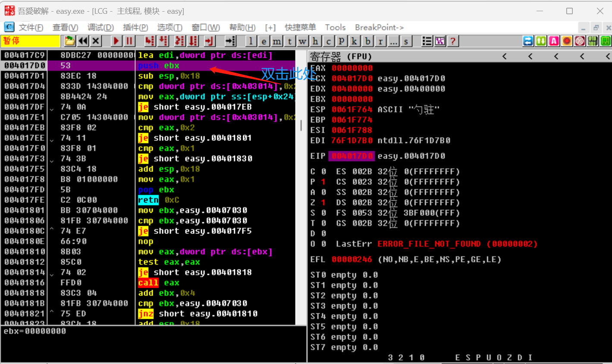Show breakpoints window with 'b' button
This screenshot has width=612, height=364.
coord(367,41)
